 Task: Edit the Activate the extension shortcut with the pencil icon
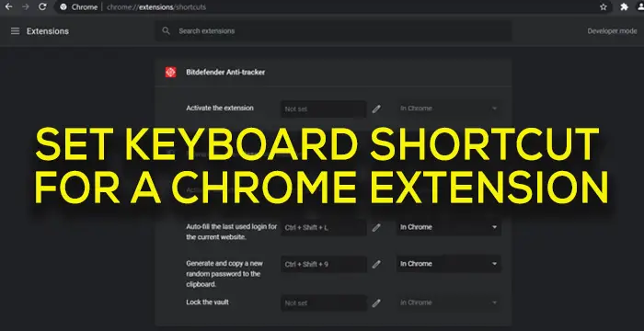point(376,108)
